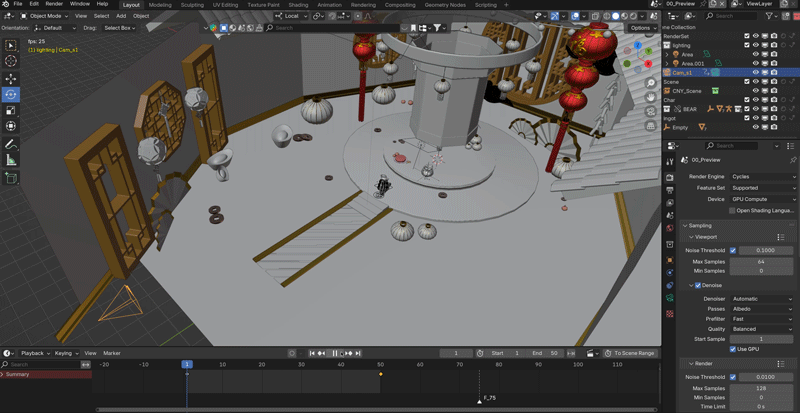This screenshot has width=800, height=413.
Task: Pick the Add Cube tool
Action: click(11, 178)
